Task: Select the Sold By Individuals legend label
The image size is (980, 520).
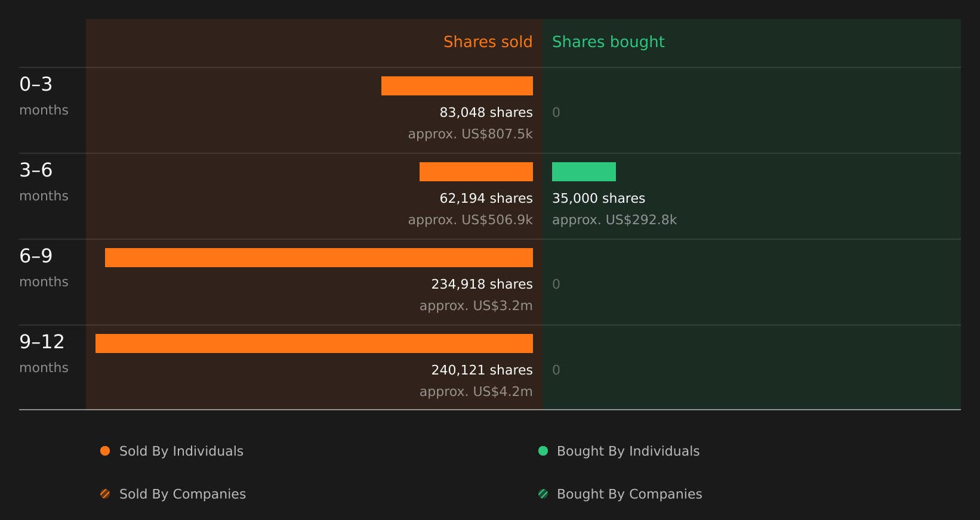Action: pyautogui.click(x=181, y=451)
